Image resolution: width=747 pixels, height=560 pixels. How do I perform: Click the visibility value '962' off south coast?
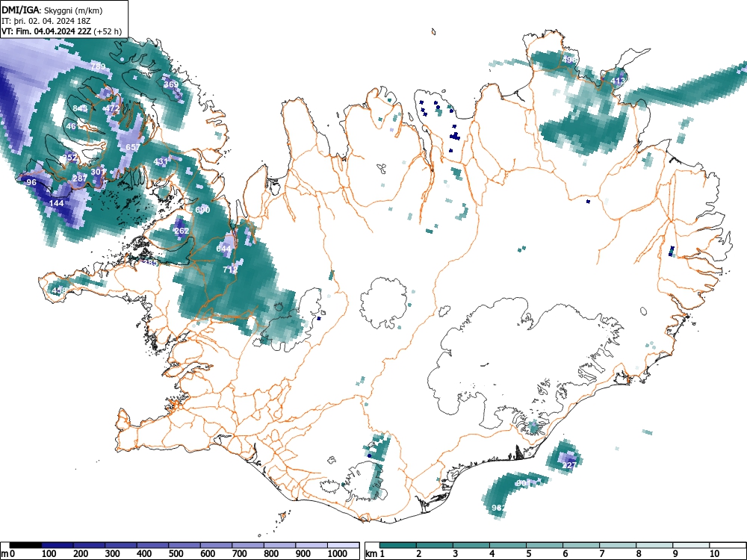coord(498,508)
